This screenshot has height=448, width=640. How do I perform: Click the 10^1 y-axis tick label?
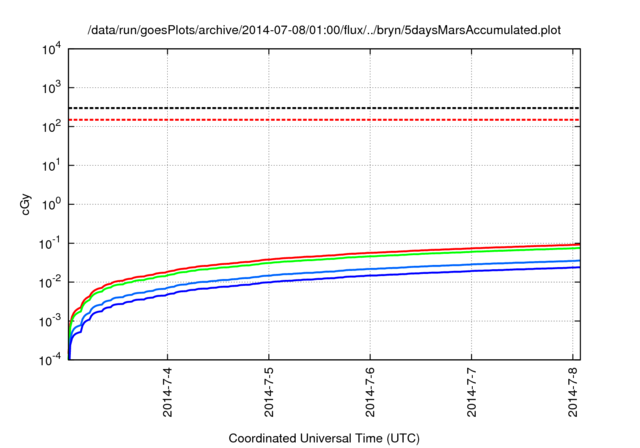[51, 166]
